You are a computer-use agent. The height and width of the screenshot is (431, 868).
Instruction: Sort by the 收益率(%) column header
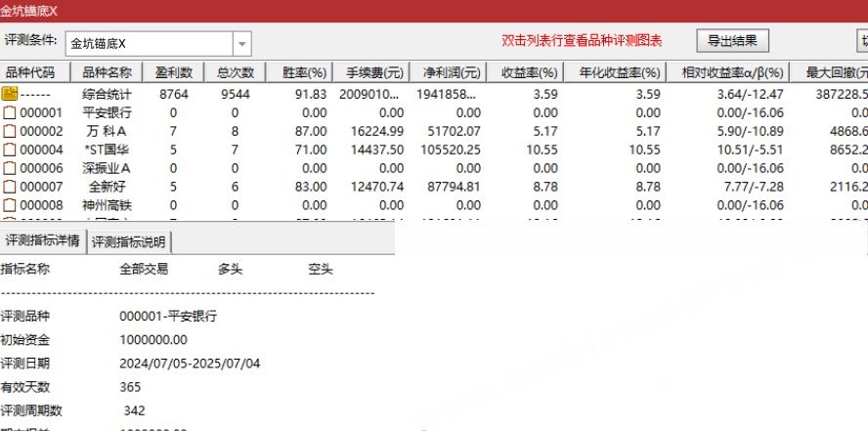(x=525, y=72)
